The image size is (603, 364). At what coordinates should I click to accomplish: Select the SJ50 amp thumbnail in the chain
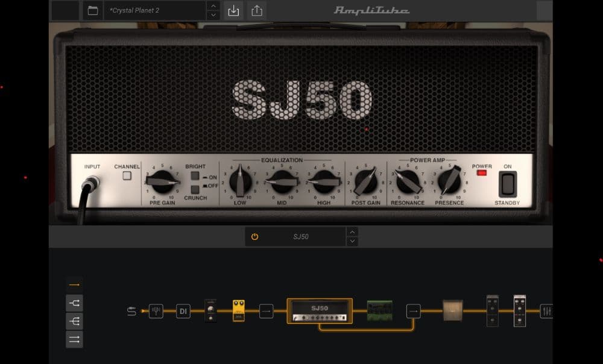[321, 311]
